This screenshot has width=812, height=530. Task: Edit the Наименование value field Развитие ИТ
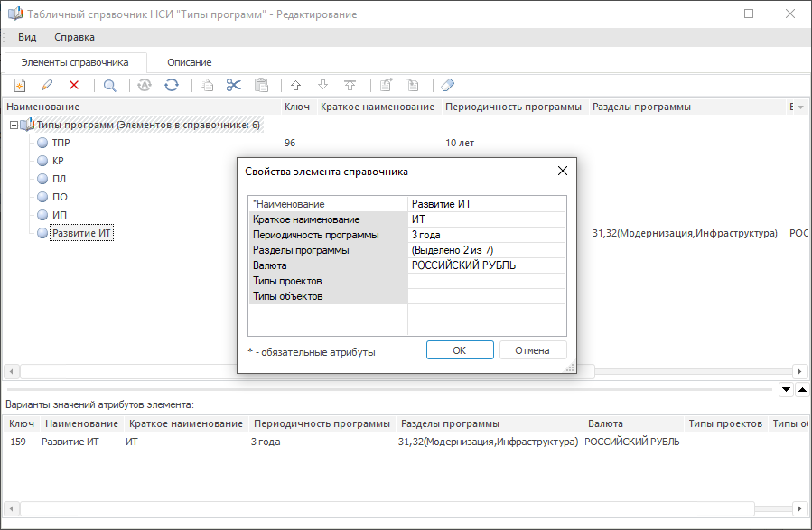[x=487, y=204]
